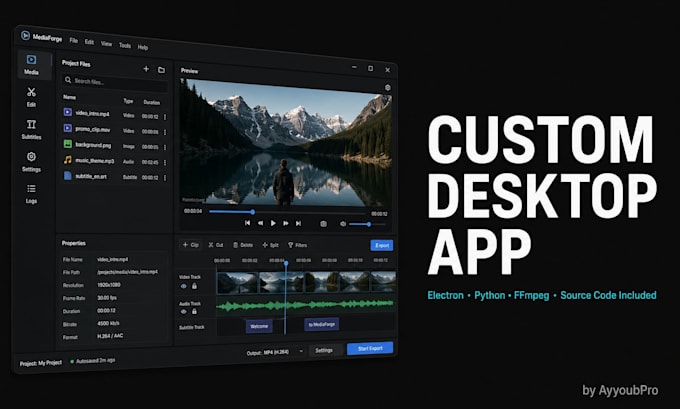Click the Name column header

pyautogui.click(x=69, y=97)
